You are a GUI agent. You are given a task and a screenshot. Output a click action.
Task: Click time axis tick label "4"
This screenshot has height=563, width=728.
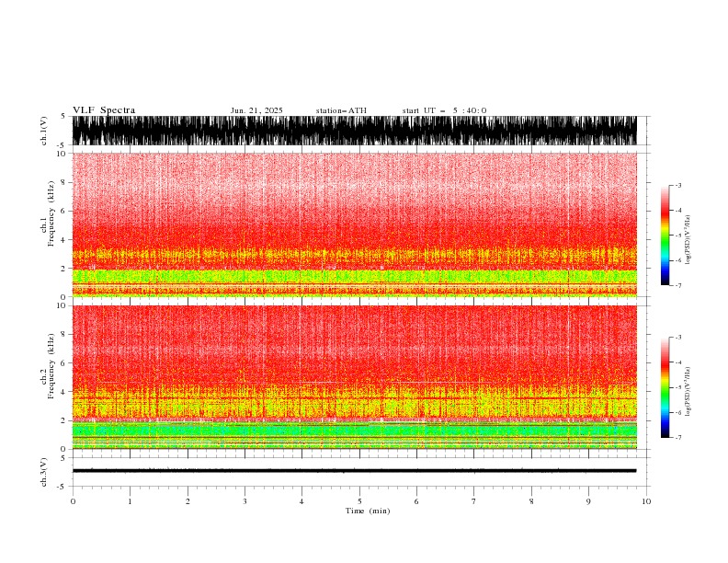301,501
